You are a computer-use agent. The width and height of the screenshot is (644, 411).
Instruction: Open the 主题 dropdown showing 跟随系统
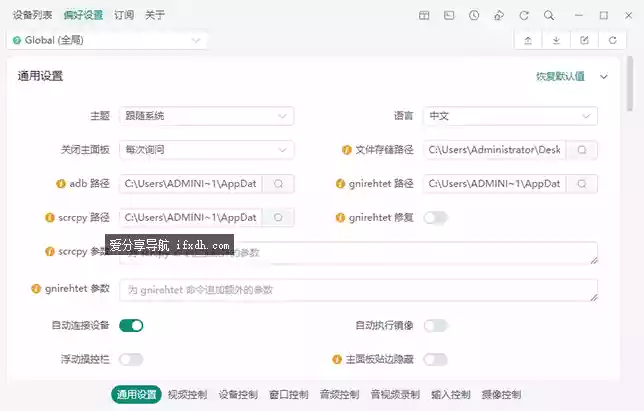tap(207, 116)
